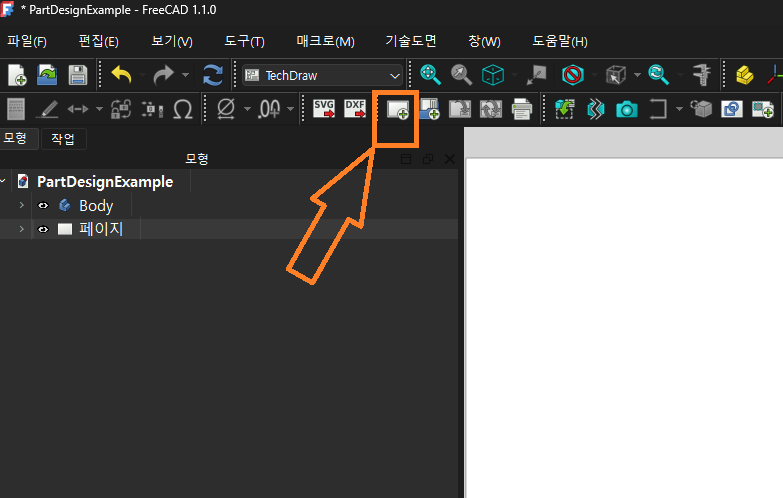Image resolution: width=783 pixels, height=498 pixels.
Task: Fit all content in view
Action: coord(430,75)
